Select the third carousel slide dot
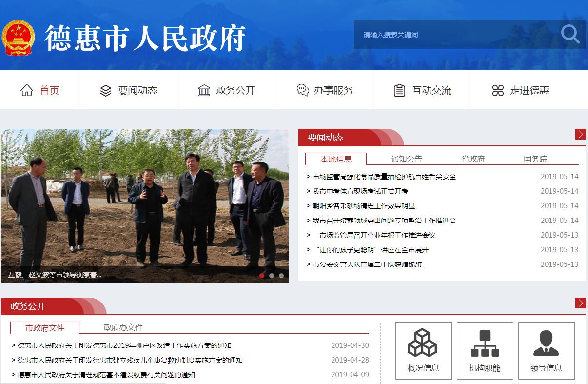Image resolution: width=588 pixels, height=384 pixels. pyautogui.click(x=281, y=276)
